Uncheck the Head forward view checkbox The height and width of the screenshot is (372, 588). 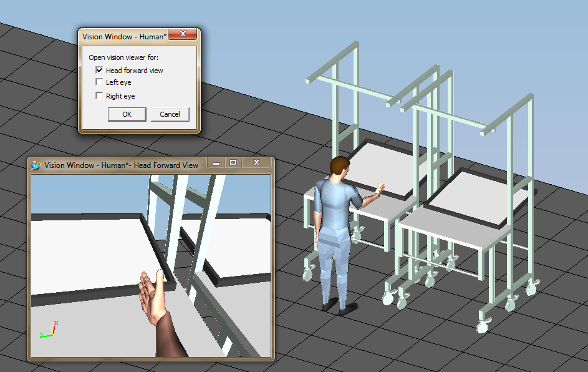99,70
